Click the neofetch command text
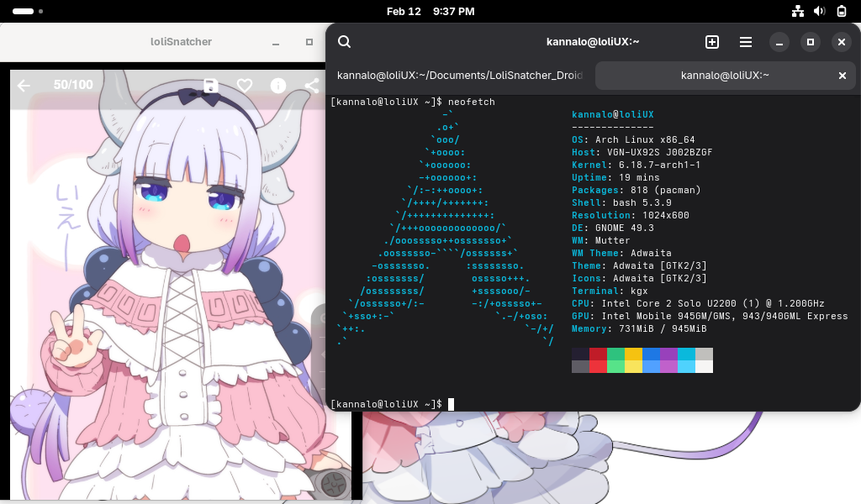Image resolution: width=861 pixels, height=504 pixels. point(471,102)
